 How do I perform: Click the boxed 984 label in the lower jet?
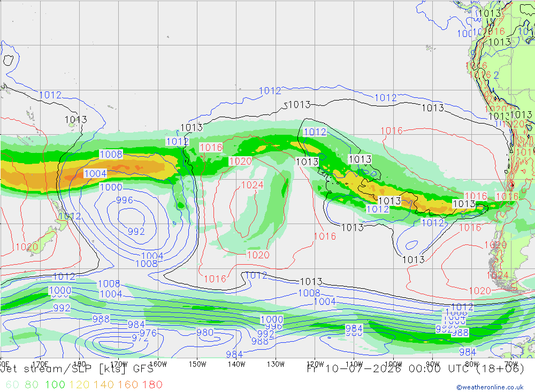coord(354,328)
